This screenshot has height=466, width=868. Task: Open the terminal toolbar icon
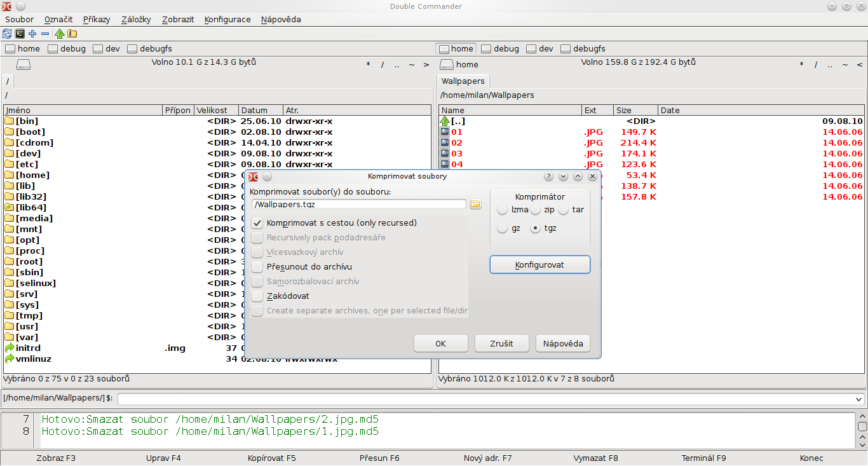[20, 34]
